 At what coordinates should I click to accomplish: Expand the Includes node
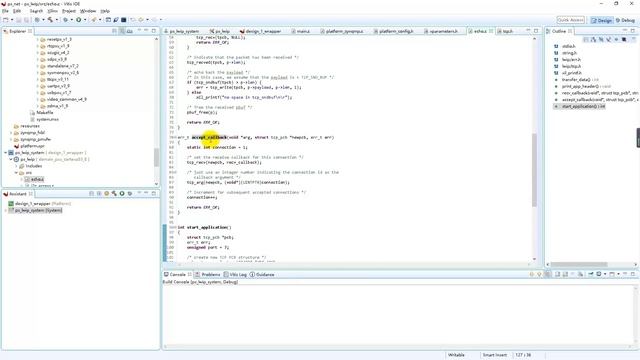[16, 166]
